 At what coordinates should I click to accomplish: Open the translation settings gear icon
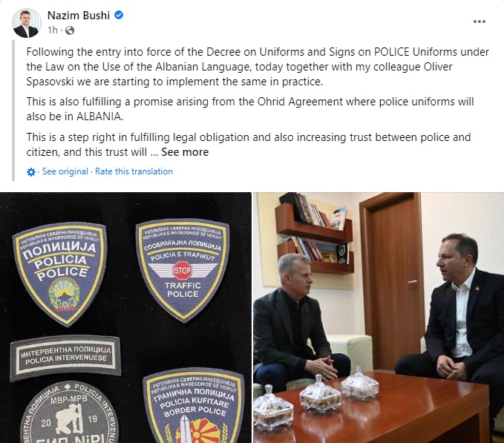(31, 172)
